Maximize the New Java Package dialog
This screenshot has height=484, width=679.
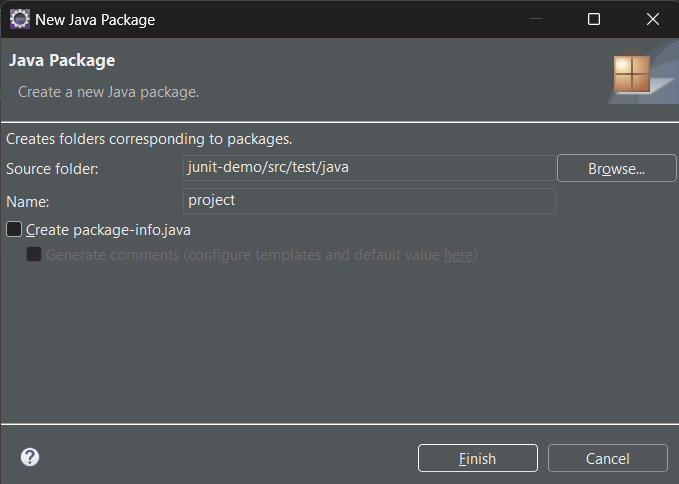click(x=594, y=19)
